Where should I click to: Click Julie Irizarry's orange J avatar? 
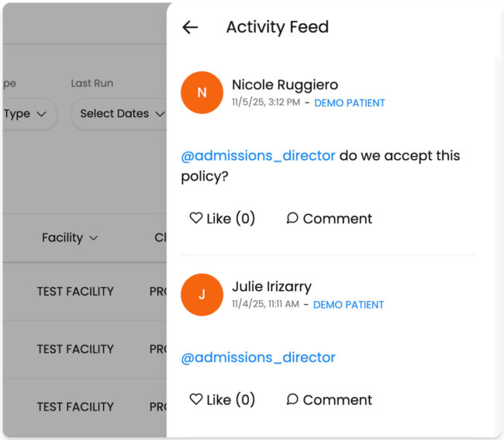click(x=202, y=294)
